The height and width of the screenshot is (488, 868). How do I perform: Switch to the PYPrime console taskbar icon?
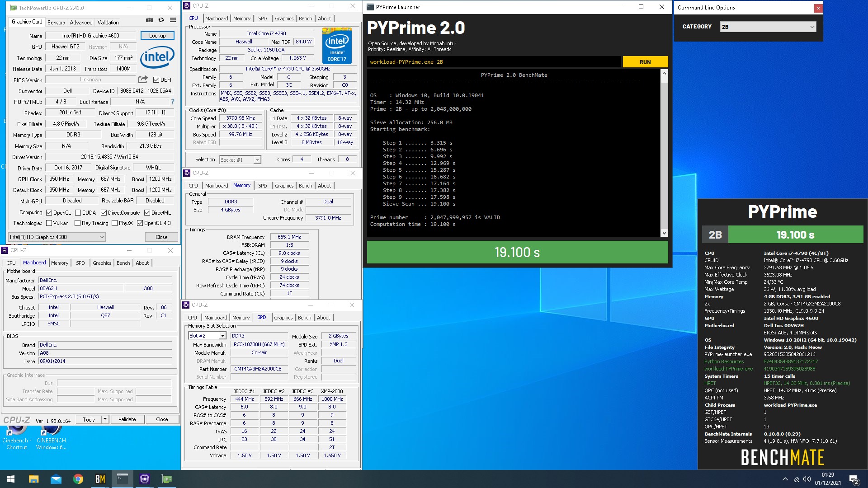pyautogui.click(x=122, y=479)
